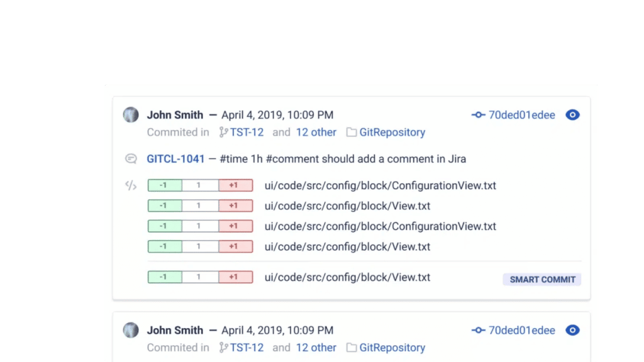This screenshot has width=644, height=362.
Task: Click the commit node icon before 70ded01edee
Action: coord(478,115)
